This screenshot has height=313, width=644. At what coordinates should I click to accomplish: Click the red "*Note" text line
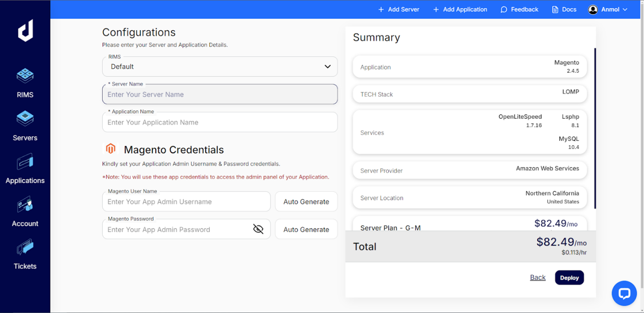coord(216,177)
